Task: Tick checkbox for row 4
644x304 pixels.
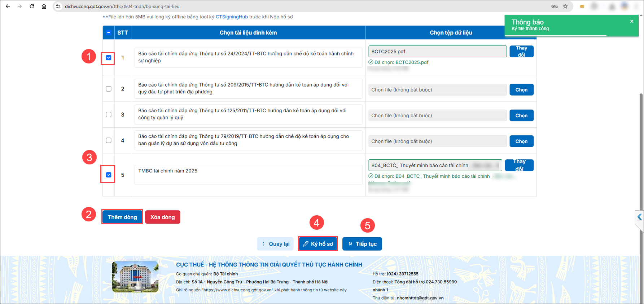Action: tap(109, 140)
